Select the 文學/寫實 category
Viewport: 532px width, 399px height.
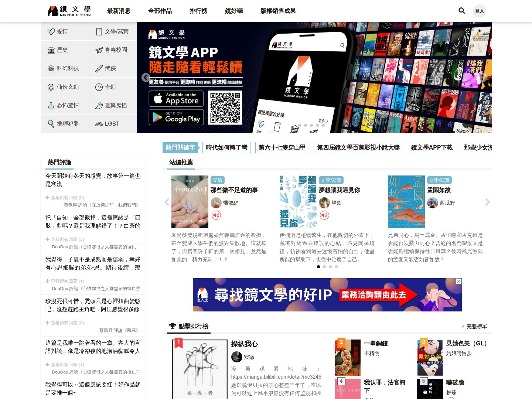113,31
